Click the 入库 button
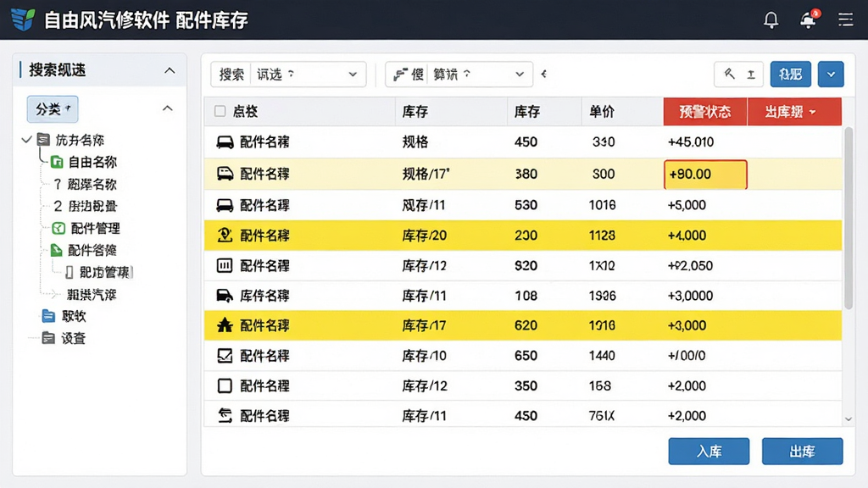This screenshot has height=488, width=868. click(x=709, y=452)
